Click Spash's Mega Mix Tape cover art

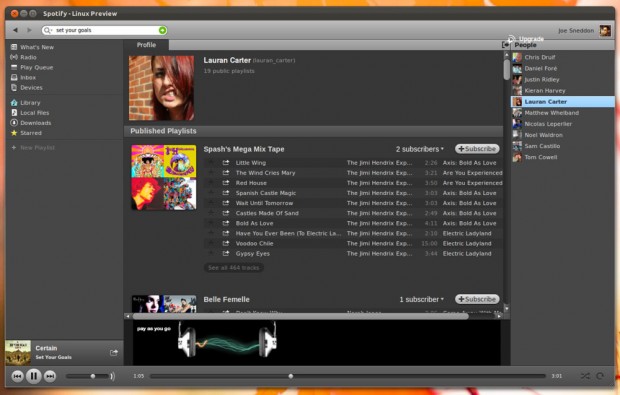tap(164, 177)
